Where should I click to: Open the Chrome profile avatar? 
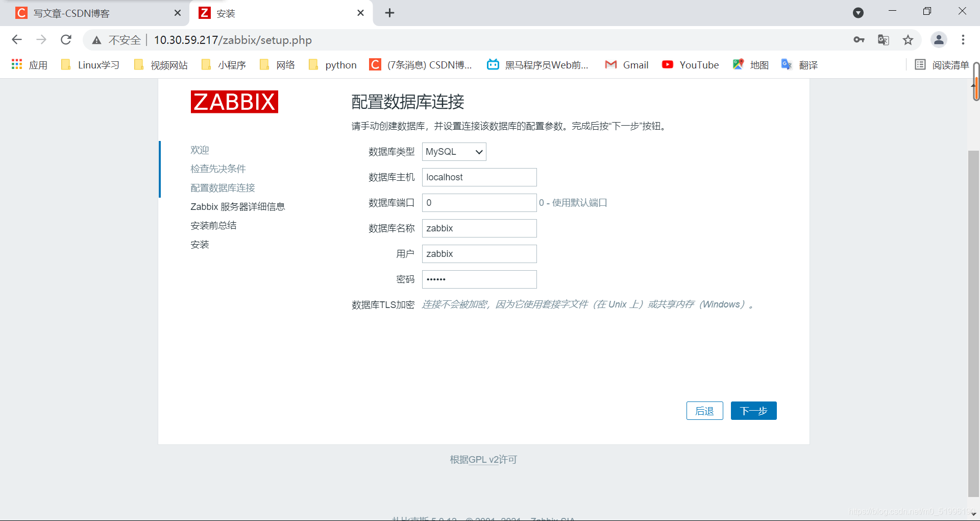point(939,40)
